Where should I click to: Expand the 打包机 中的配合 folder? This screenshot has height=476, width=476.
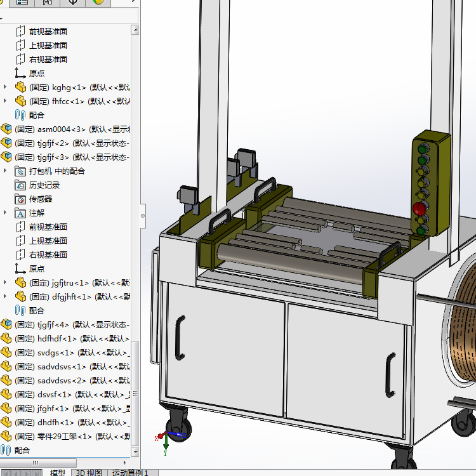[5, 171]
